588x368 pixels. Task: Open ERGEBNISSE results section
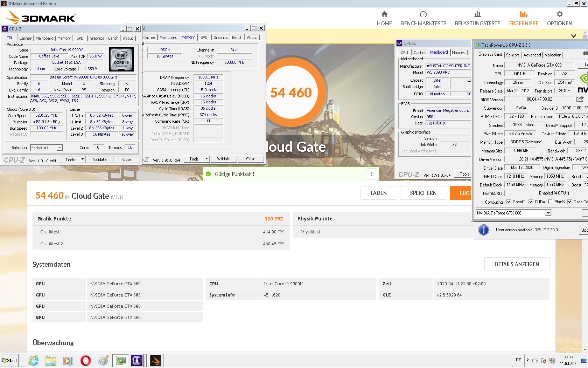(524, 19)
